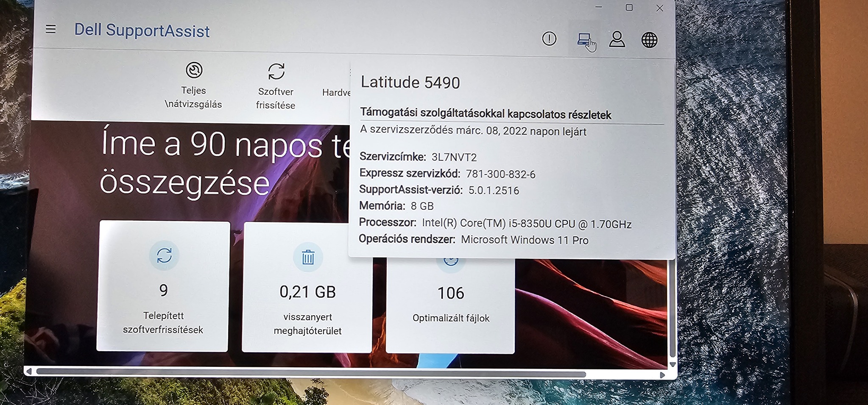This screenshot has width=868, height=405.
Task: Click the Támogatási szolgáltatásokkal kapcsolatos részletek heading
Action: (x=486, y=114)
